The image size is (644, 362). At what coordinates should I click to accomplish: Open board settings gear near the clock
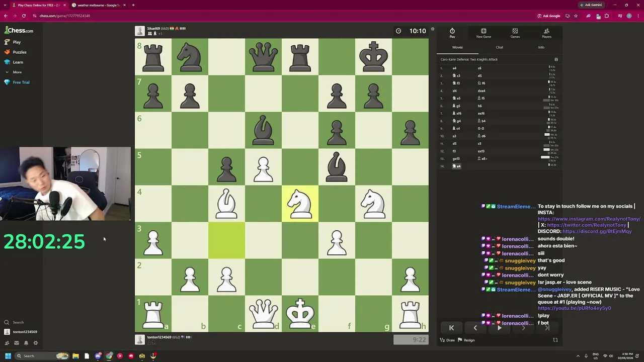point(432,30)
